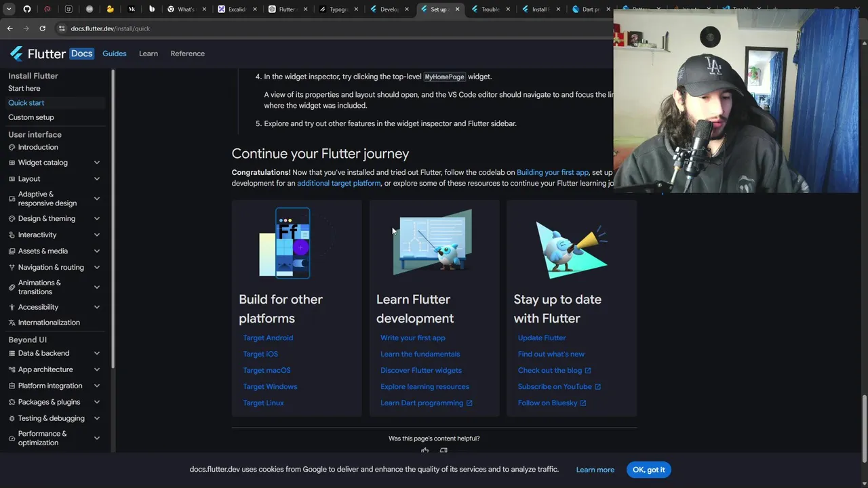Open the Discover Flutter widgets link
Image resolution: width=868 pixels, height=488 pixels.
[x=421, y=370]
